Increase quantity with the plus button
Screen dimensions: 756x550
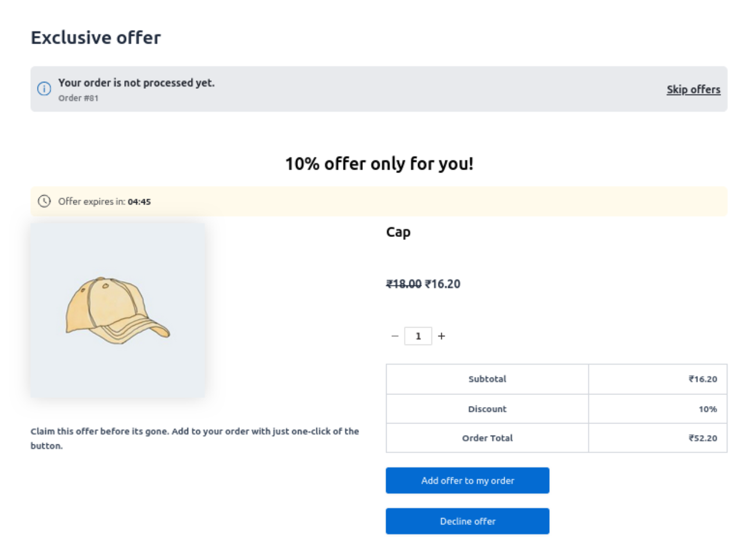click(x=441, y=336)
